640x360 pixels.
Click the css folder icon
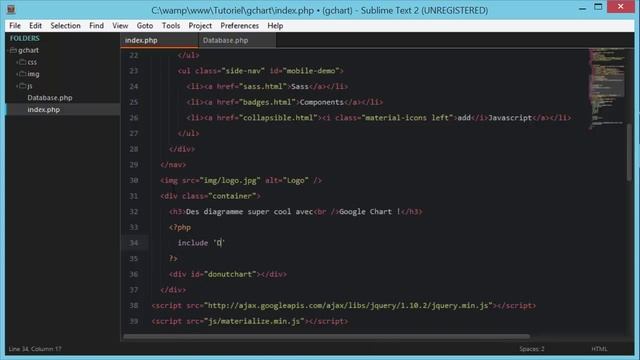pyautogui.click(x=22, y=62)
